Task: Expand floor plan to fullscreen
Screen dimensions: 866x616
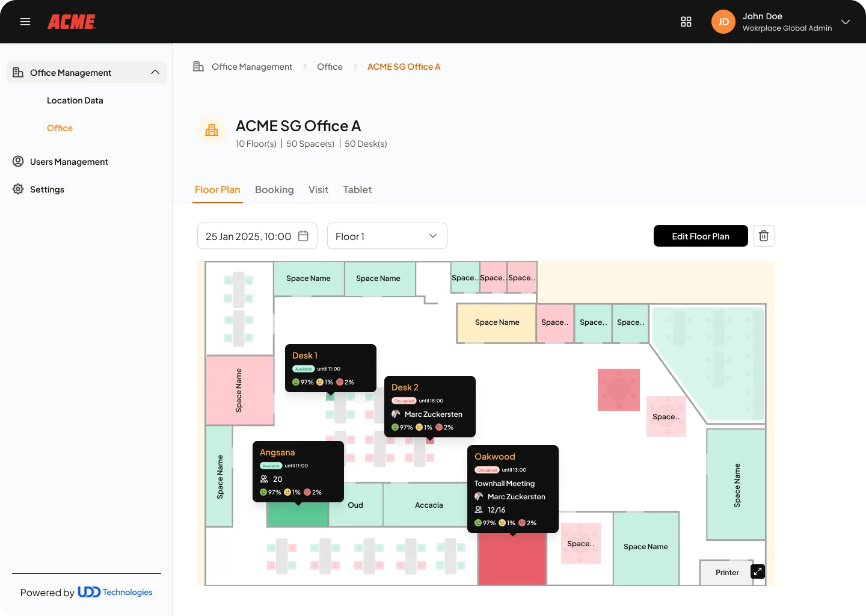Action: (758, 571)
